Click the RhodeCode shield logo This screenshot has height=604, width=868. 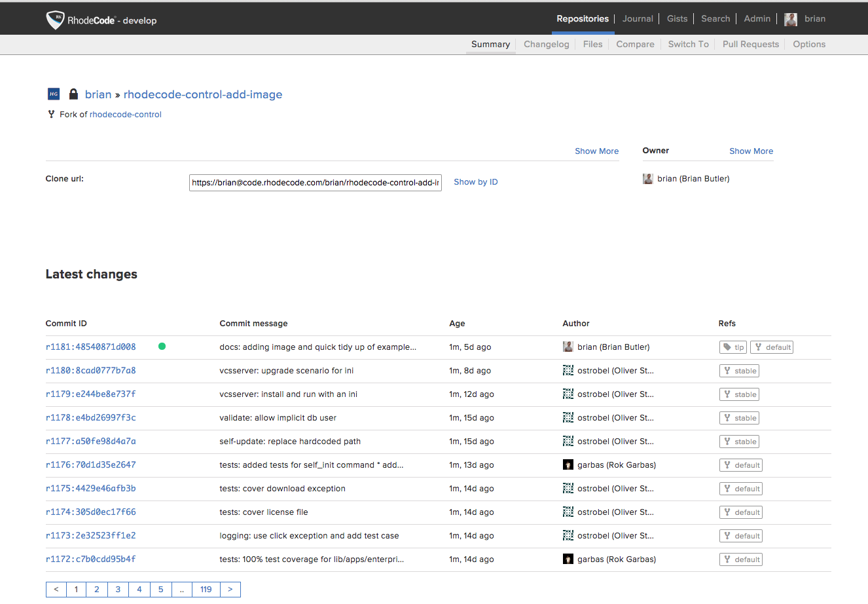click(55, 20)
